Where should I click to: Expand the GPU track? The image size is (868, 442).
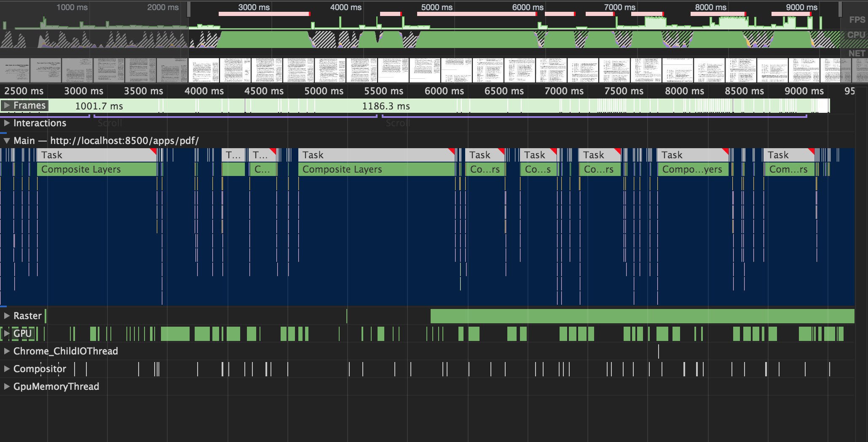(7, 333)
